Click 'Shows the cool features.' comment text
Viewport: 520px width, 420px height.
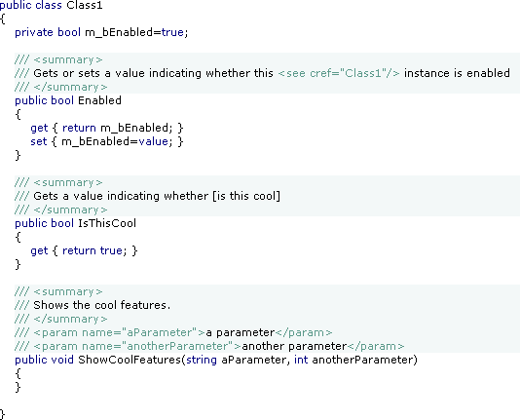(x=102, y=305)
